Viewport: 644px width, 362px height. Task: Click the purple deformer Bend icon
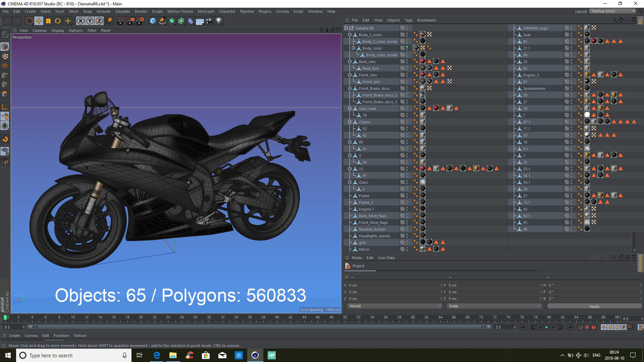pos(191,21)
